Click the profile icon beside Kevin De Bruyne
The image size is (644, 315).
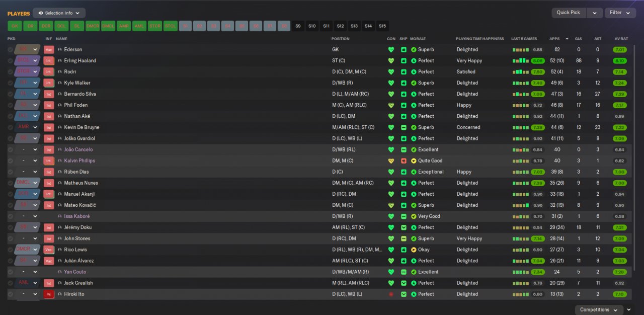[60, 128]
